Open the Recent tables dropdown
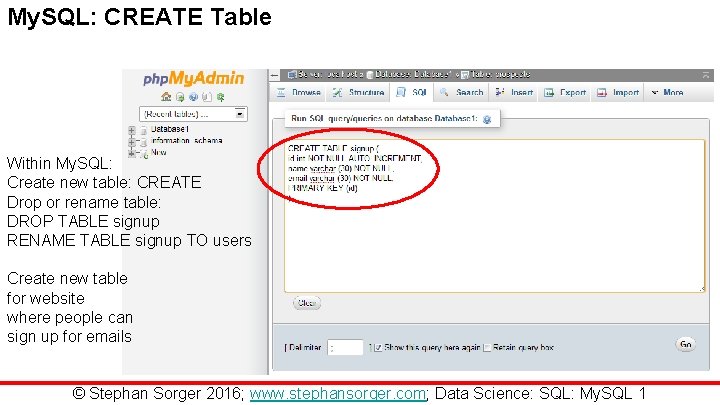The image size is (720, 405). coord(193,114)
